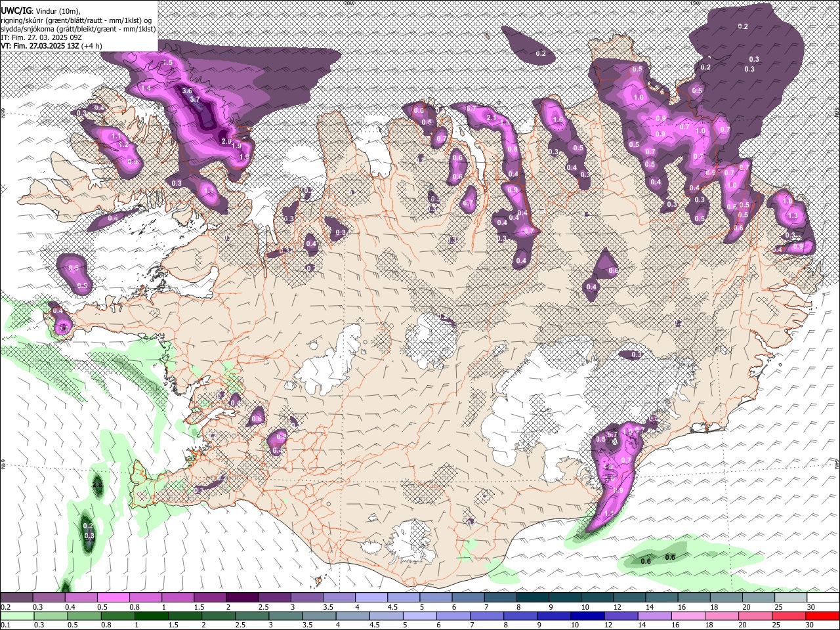
Task: Click the '(+4 h)' forecast offset
Action: (91, 46)
